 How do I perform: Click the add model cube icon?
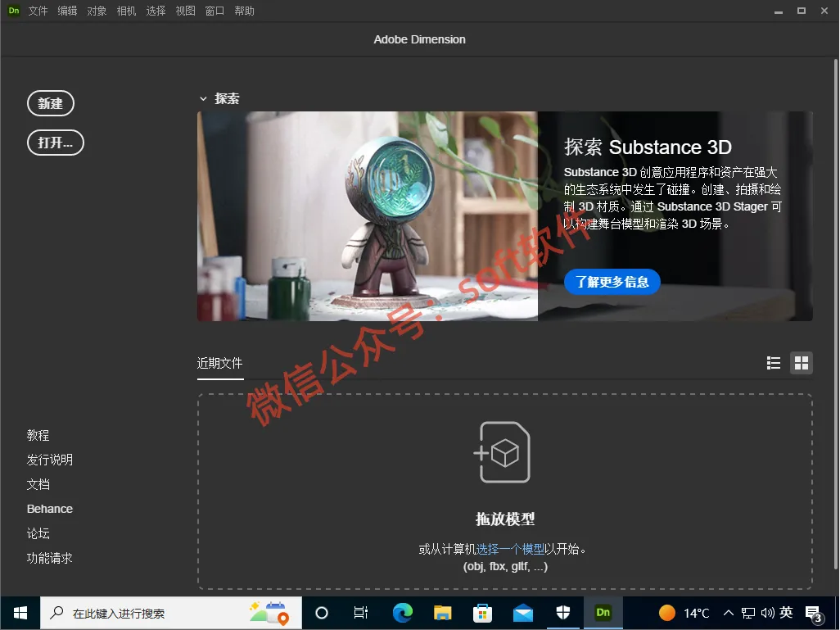pyautogui.click(x=502, y=452)
